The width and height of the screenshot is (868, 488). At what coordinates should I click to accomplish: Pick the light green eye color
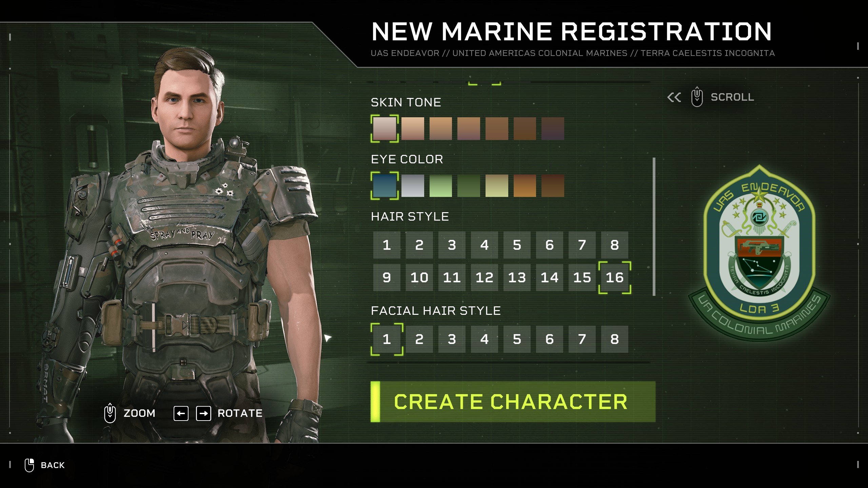click(x=440, y=186)
